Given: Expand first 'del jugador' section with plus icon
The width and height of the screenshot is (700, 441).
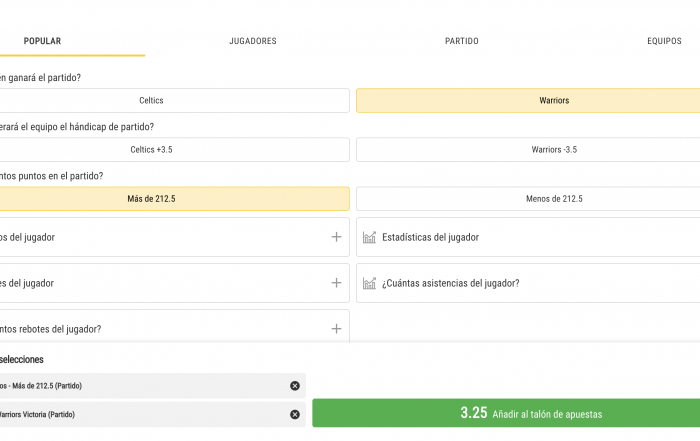Looking at the screenshot, I should tap(336, 237).
